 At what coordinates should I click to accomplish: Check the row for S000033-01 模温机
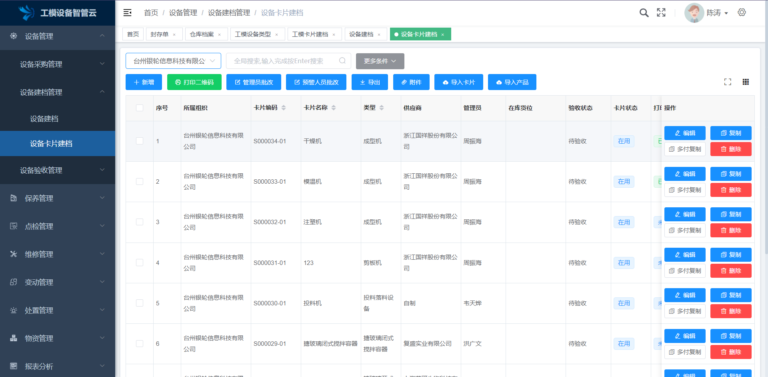coord(140,182)
